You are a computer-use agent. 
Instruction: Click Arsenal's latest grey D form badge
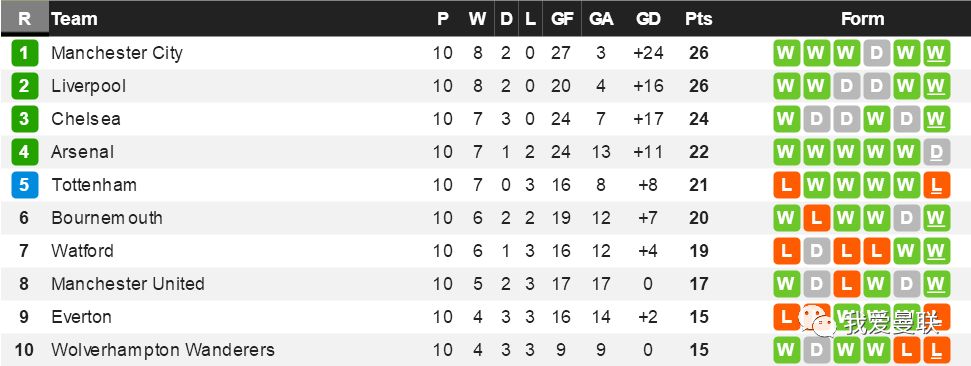tap(936, 152)
